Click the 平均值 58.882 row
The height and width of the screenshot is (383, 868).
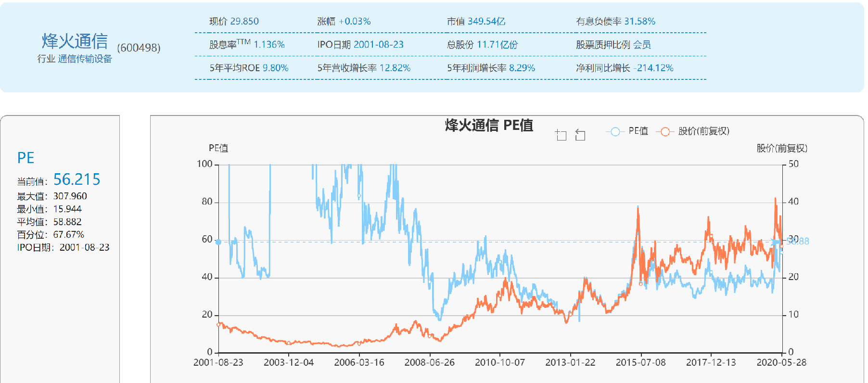49,222
